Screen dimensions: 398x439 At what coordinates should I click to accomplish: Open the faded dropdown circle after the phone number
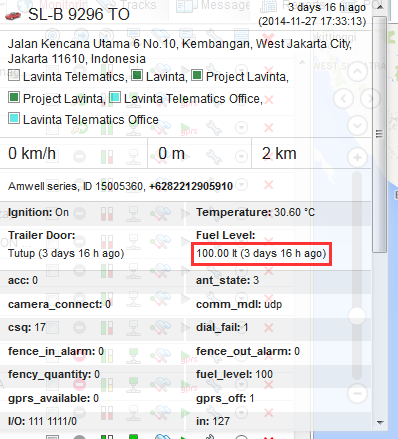(241, 184)
